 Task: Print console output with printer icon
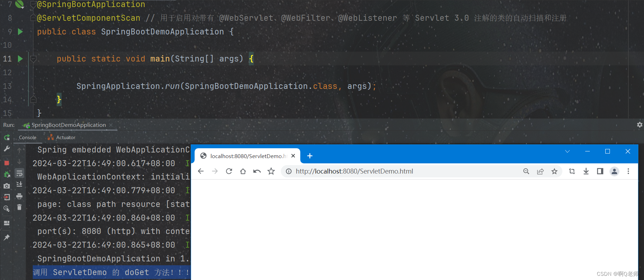tap(19, 196)
